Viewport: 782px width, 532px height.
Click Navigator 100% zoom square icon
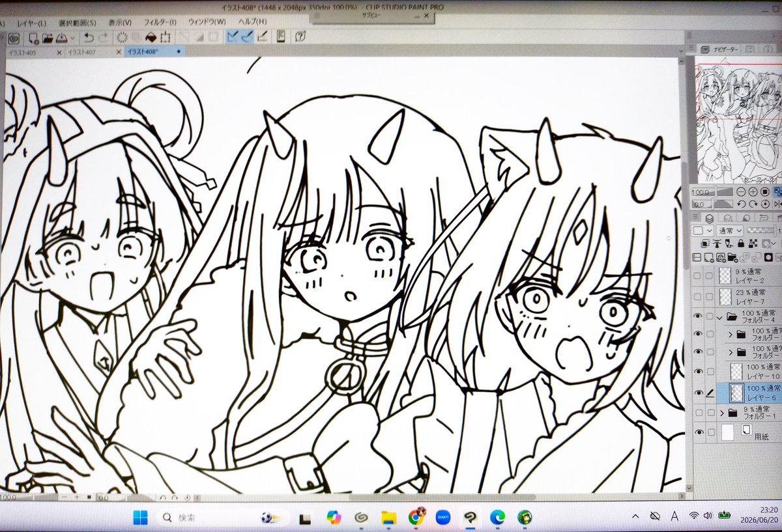[x=765, y=191]
